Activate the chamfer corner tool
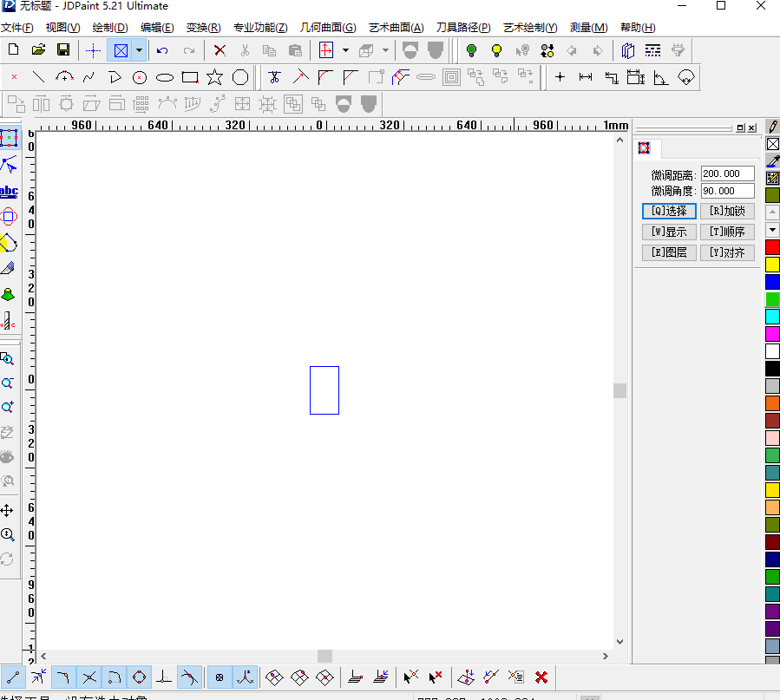The height and width of the screenshot is (700, 780). point(351,77)
